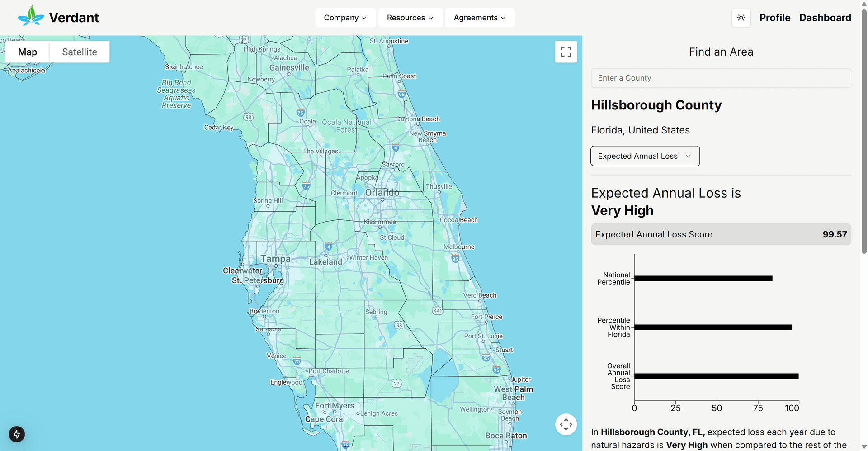
Task: Click the page vertical scrollbar thumb
Action: pyautogui.click(x=864, y=131)
